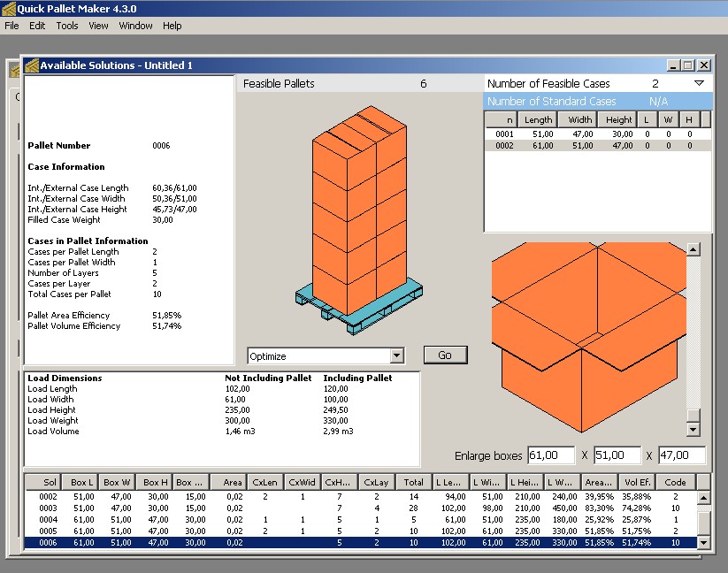Select solution row 0005

[x=361, y=531]
